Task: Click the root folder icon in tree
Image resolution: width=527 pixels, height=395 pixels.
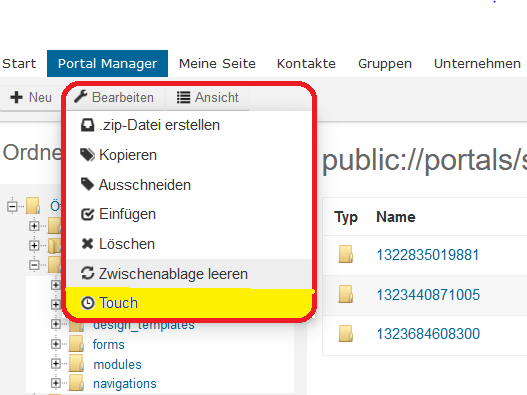Action: [33, 205]
